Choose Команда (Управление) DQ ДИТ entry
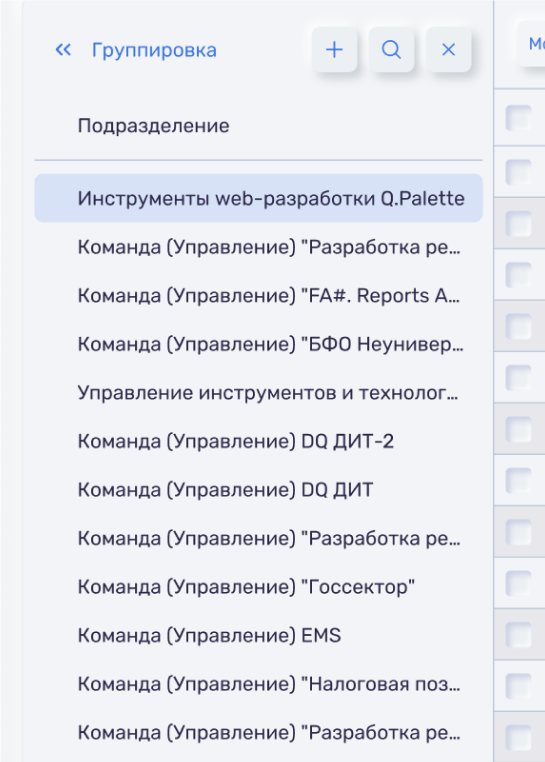 [259, 490]
